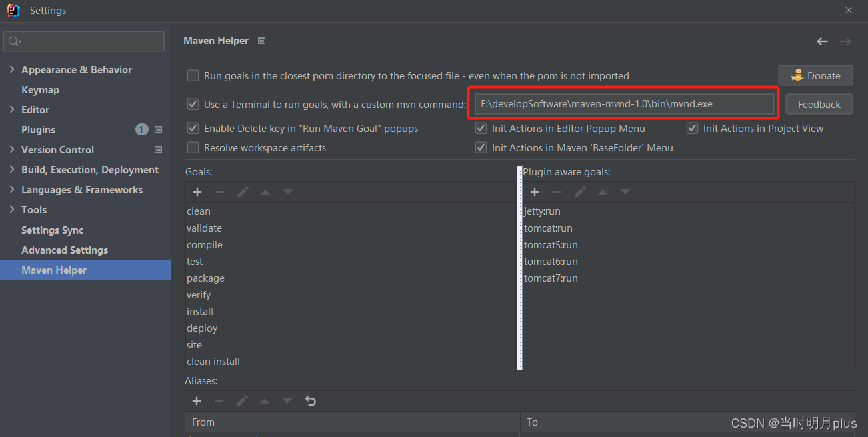Click the add button in Plugin aware goals

coord(535,192)
